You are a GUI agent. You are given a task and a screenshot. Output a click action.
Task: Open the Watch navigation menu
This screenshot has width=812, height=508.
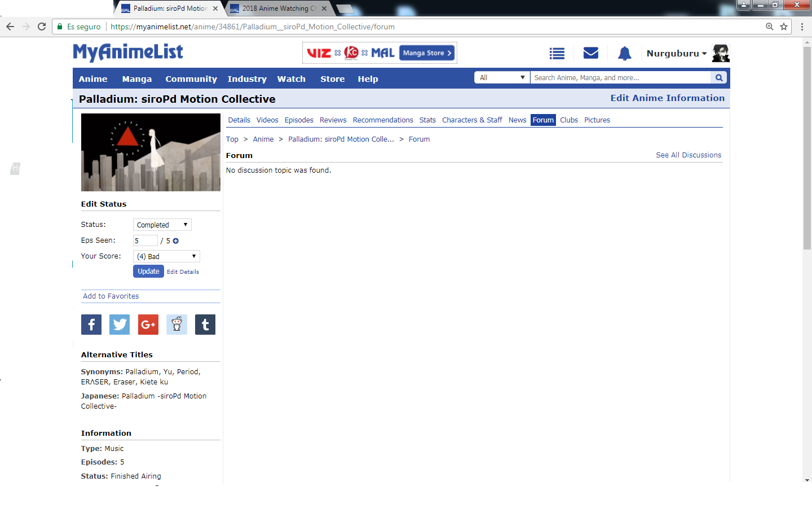pos(292,79)
